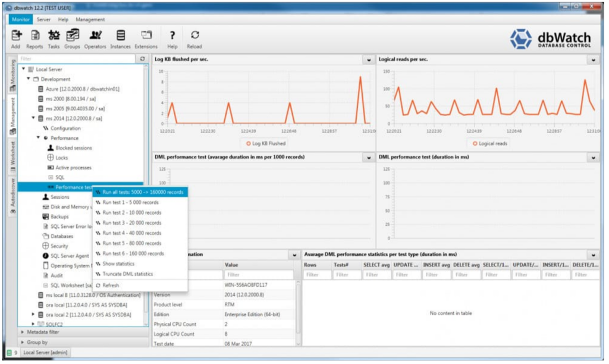Open the Server menu
This screenshot has height=364, width=609.
[43, 20]
